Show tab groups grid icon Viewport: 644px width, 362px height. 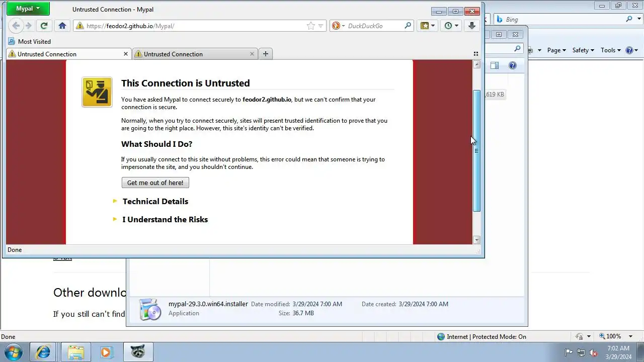[476, 54]
